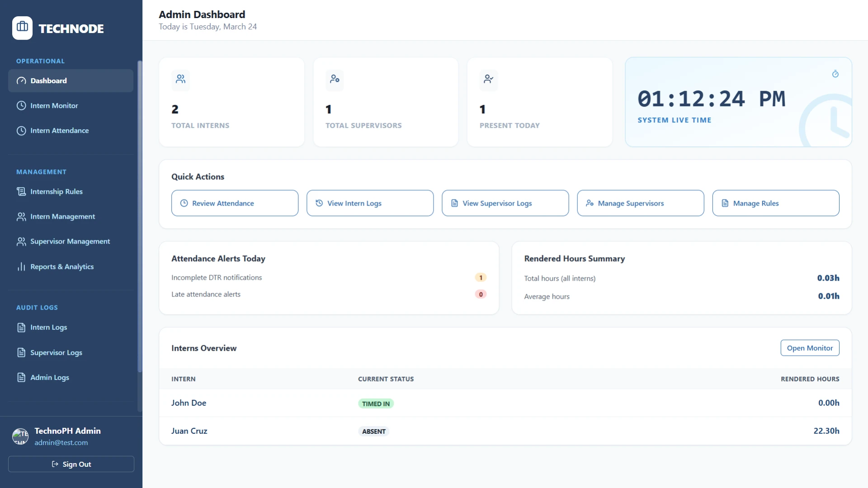This screenshot has height=488, width=868.
Task: Click the Incomplete DTR notifications count badge
Action: tap(481, 277)
